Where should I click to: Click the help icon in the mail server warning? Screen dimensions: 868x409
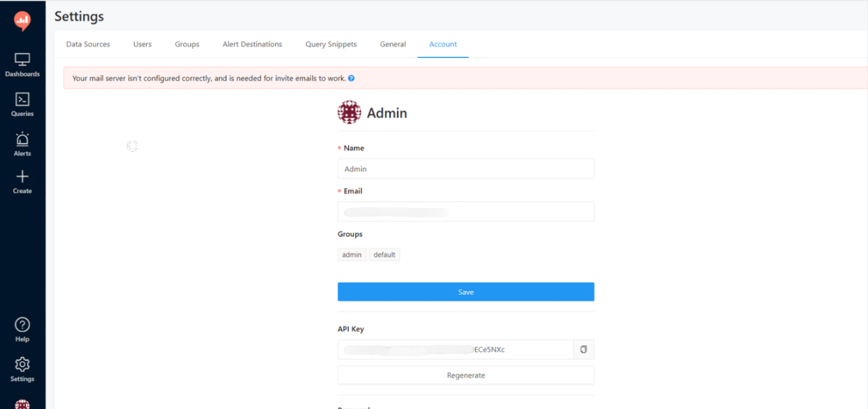tap(350, 78)
